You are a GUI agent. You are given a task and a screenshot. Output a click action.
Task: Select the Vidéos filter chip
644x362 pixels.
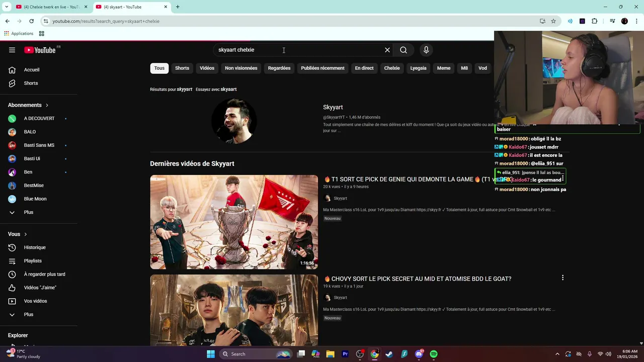point(207,68)
